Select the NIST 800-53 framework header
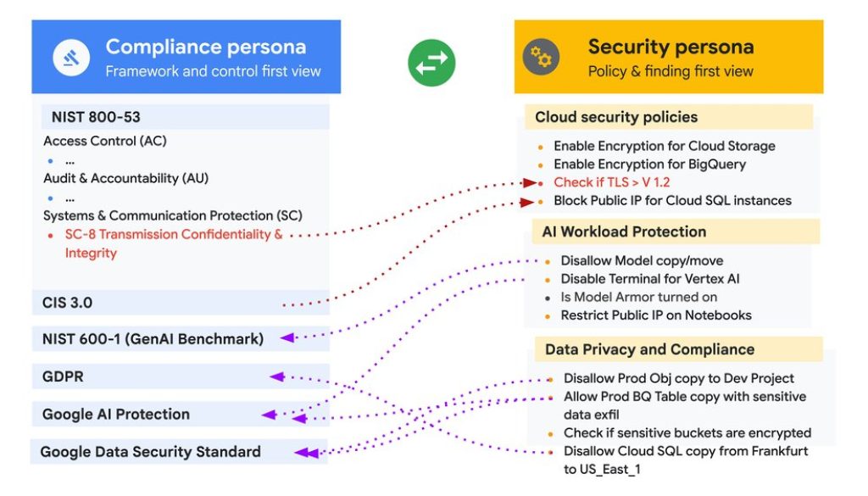 point(94,118)
